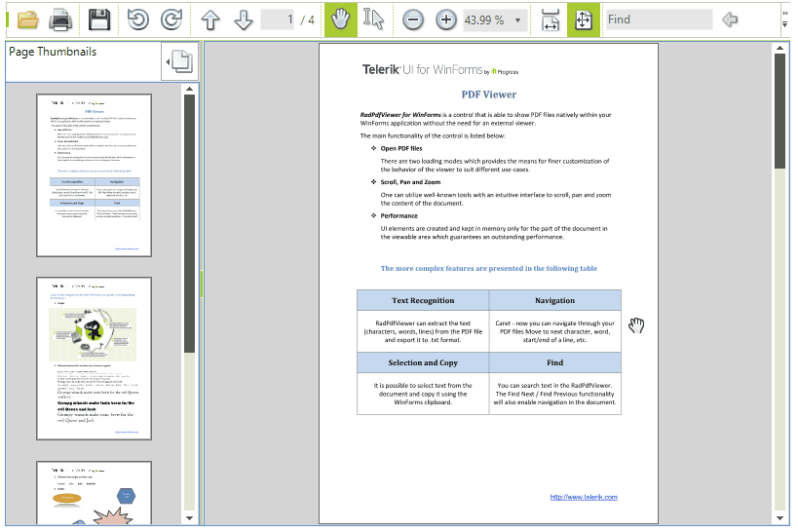Click thumbnails scrollbar up arrow

tap(189, 89)
